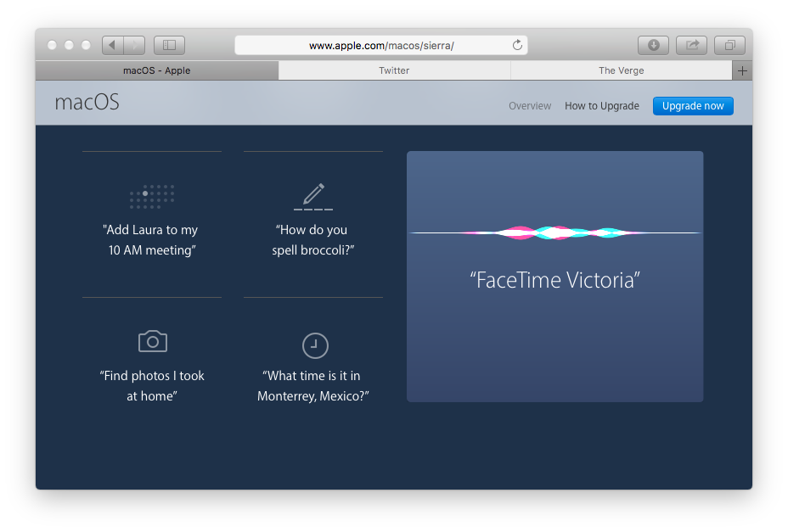Open the How to Upgrade link

coord(602,106)
